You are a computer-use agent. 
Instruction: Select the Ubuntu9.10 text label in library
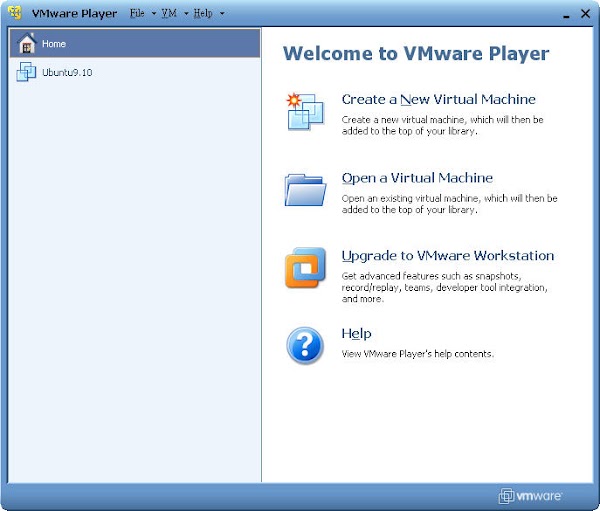pyautogui.click(x=67, y=72)
